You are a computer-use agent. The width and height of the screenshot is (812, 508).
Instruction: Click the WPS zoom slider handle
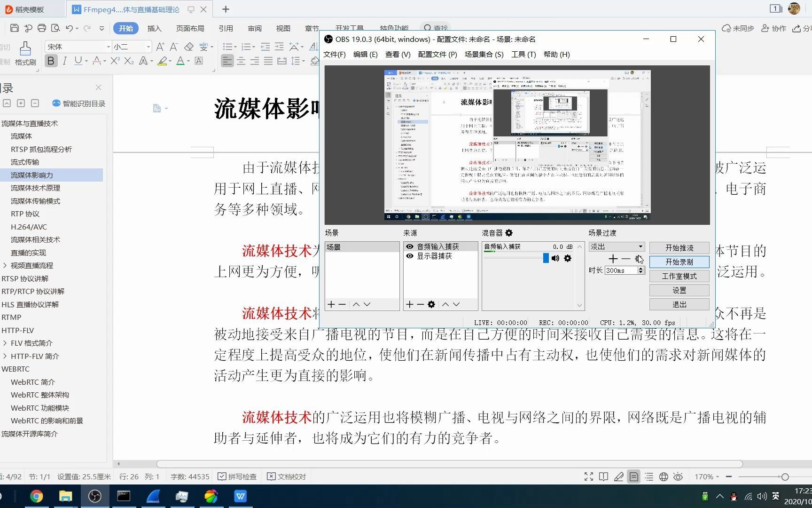point(785,476)
